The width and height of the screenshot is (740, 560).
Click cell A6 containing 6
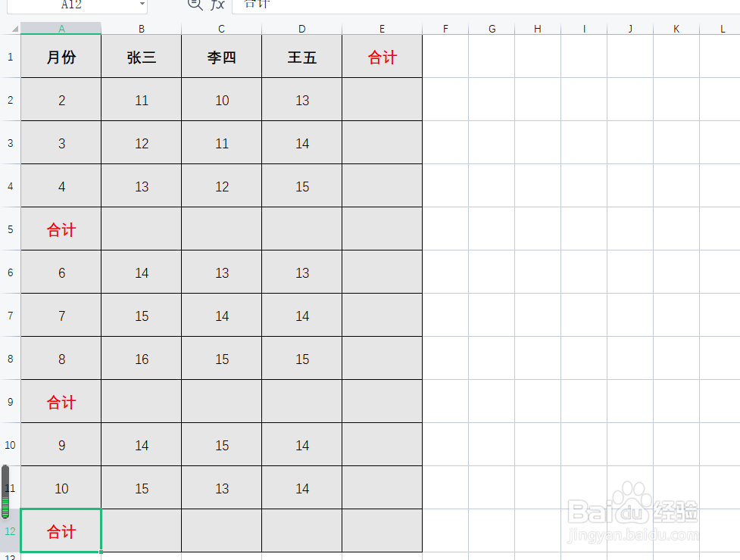coord(61,272)
